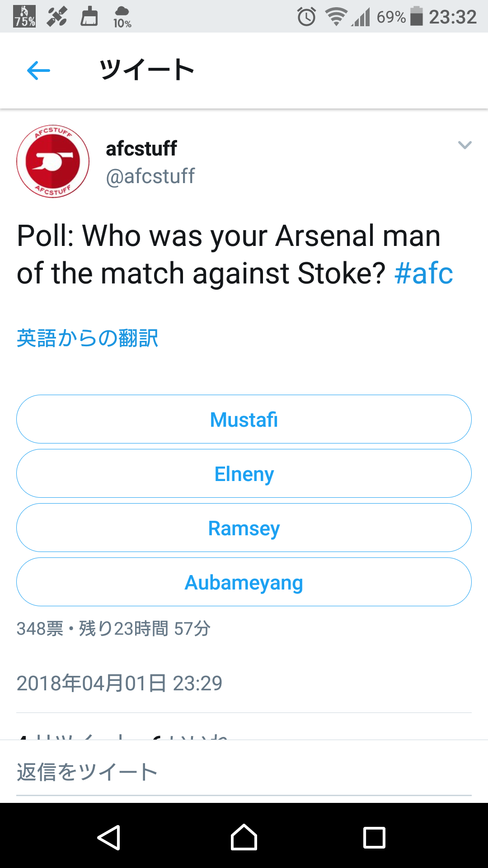488x868 pixels.
Task: Tap the battery status icon
Action: (416, 16)
